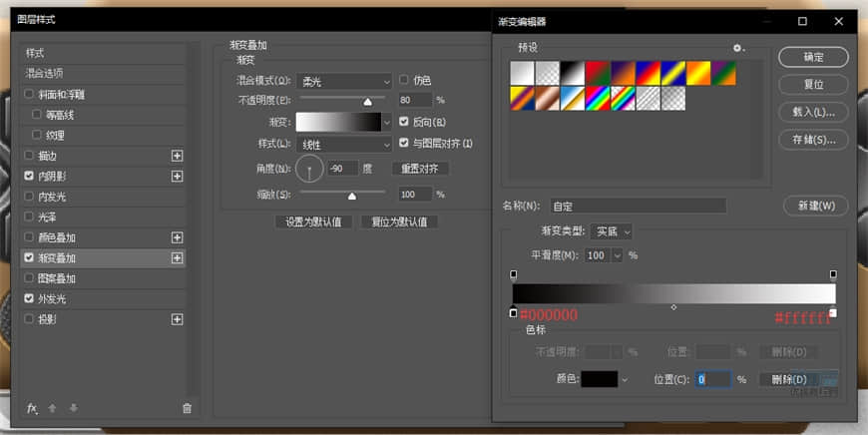Click the plus icon next to 描边
This screenshot has width=868, height=435.
(x=178, y=156)
